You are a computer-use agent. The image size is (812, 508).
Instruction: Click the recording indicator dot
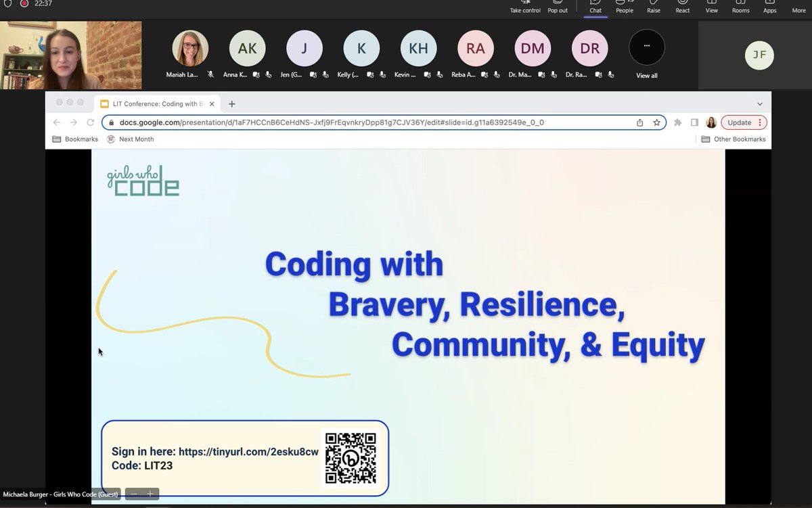coord(24,3)
